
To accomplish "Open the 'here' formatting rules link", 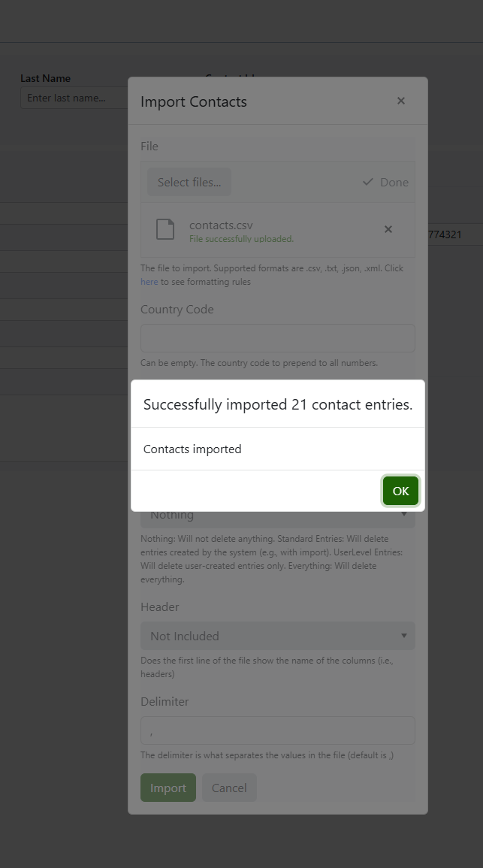I will tap(149, 282).
